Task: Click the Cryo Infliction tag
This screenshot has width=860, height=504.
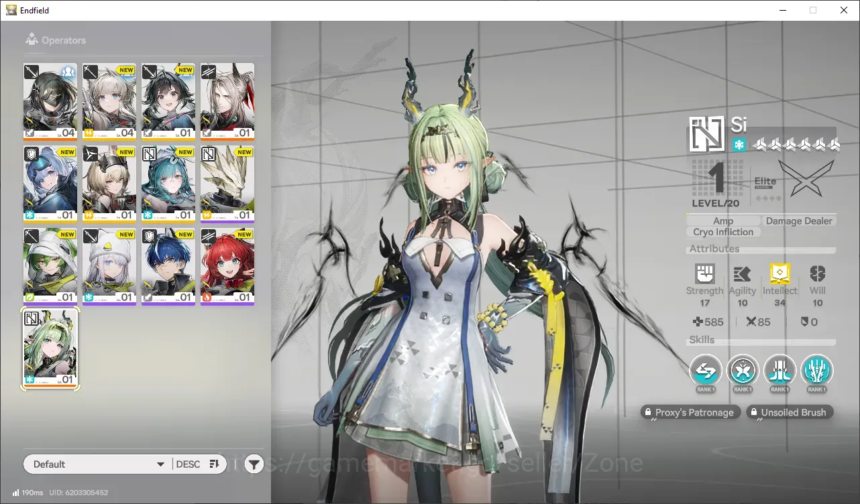Action: point(723,232)
